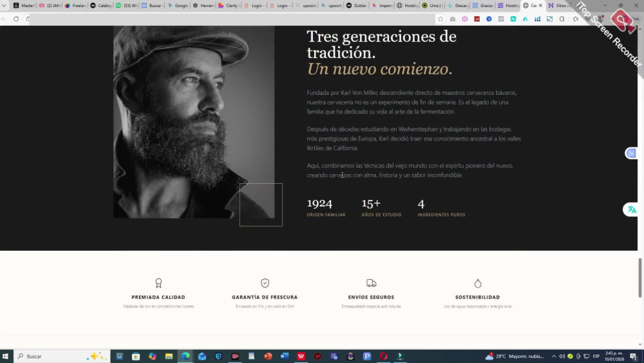Switch to the Catálogo browser tab
644x363 pixels.
click(x=101, y=5)
